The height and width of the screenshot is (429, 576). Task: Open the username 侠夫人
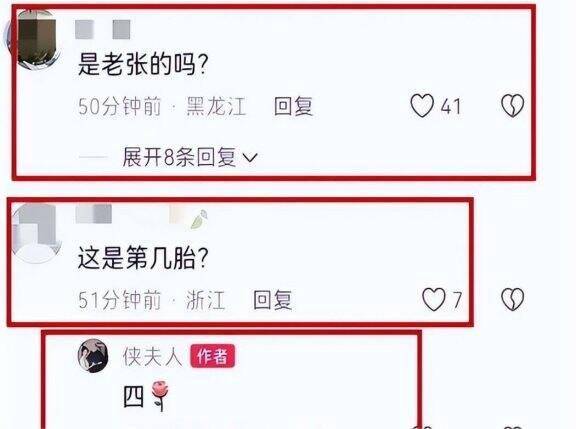click(152, 356)
